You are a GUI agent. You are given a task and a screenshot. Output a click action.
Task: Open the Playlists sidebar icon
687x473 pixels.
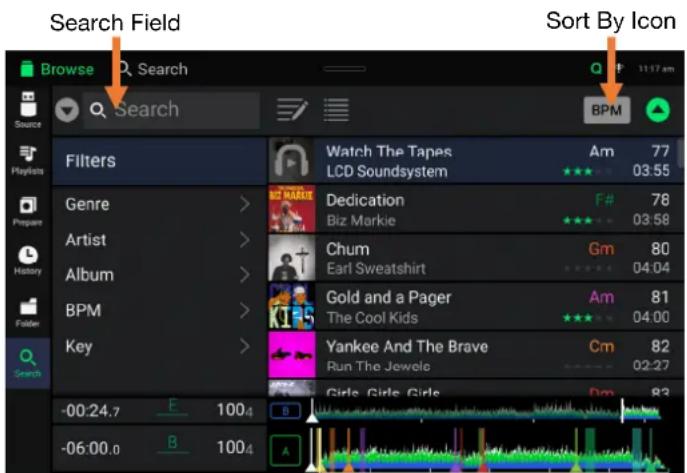[x=28, y=160]
